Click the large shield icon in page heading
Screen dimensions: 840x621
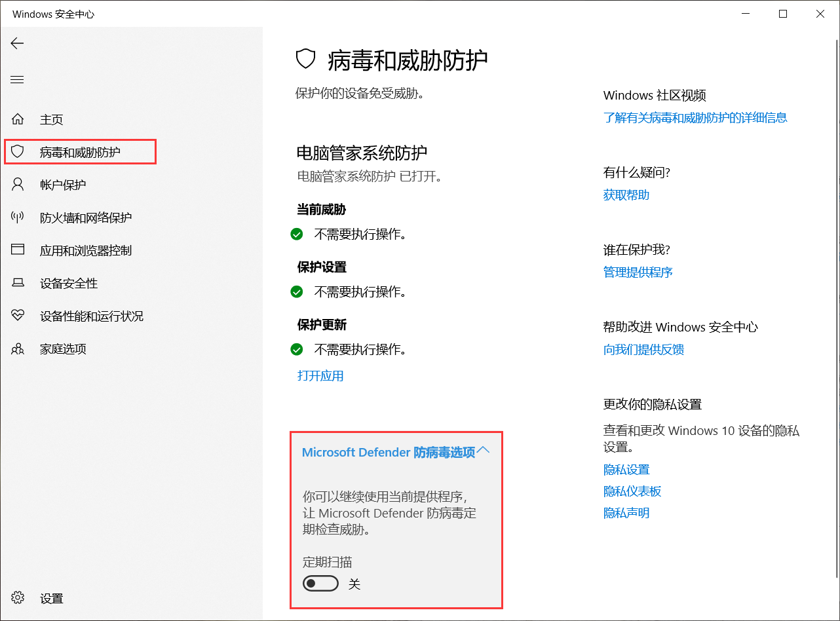306,60
